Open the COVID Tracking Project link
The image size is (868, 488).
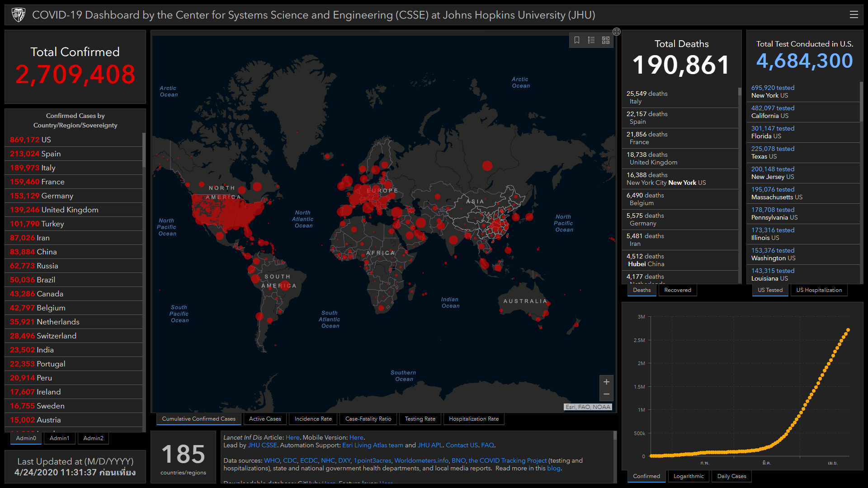[x=507, y=461]
